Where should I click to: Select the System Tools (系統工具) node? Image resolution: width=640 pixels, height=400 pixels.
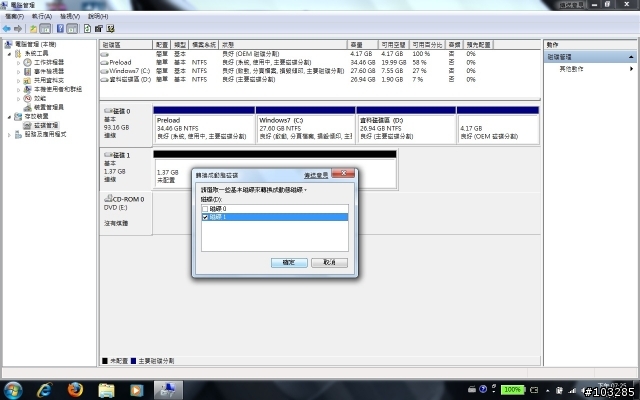point(32,53)
